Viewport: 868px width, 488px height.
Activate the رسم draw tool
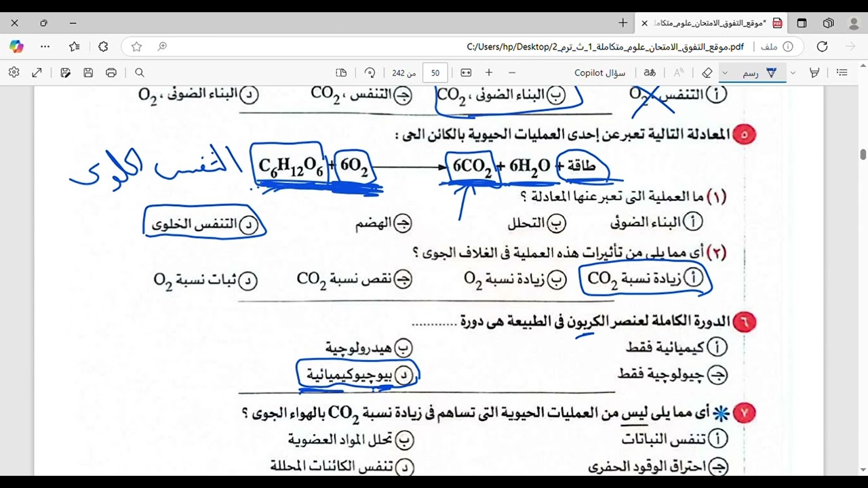click(759, 73)
